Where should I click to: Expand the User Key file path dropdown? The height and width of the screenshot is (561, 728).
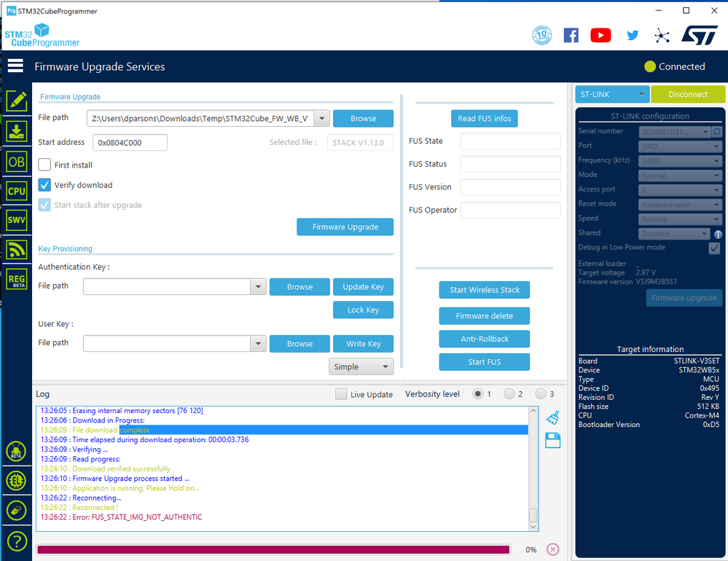click(x=258, y=344)
